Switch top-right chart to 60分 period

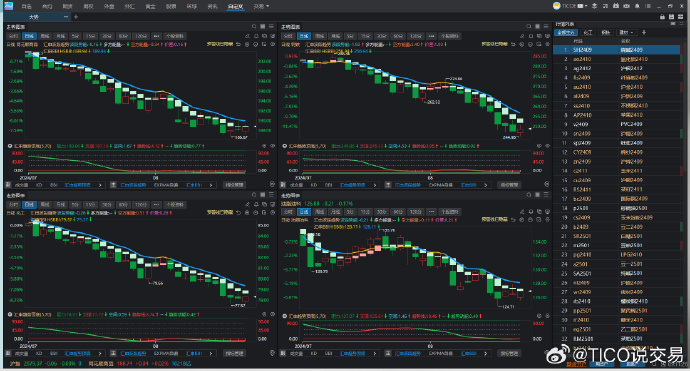398,36
